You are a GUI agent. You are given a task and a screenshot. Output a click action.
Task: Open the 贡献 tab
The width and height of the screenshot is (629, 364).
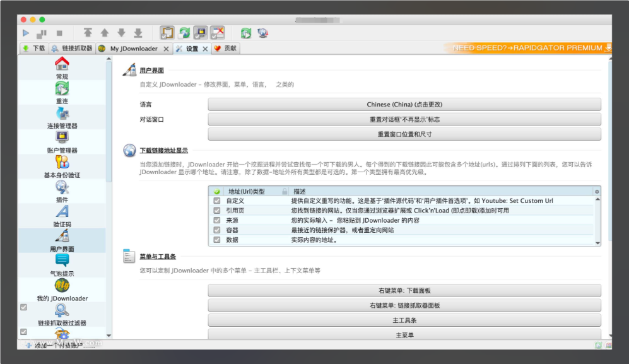click(x=225, y=49)
